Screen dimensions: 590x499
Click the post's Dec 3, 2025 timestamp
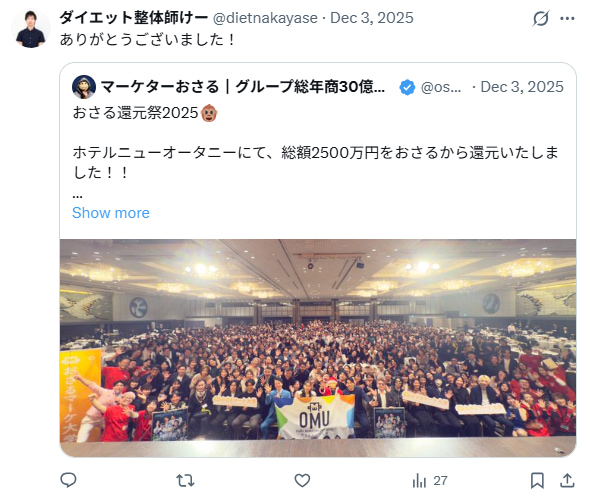point(372,18)
